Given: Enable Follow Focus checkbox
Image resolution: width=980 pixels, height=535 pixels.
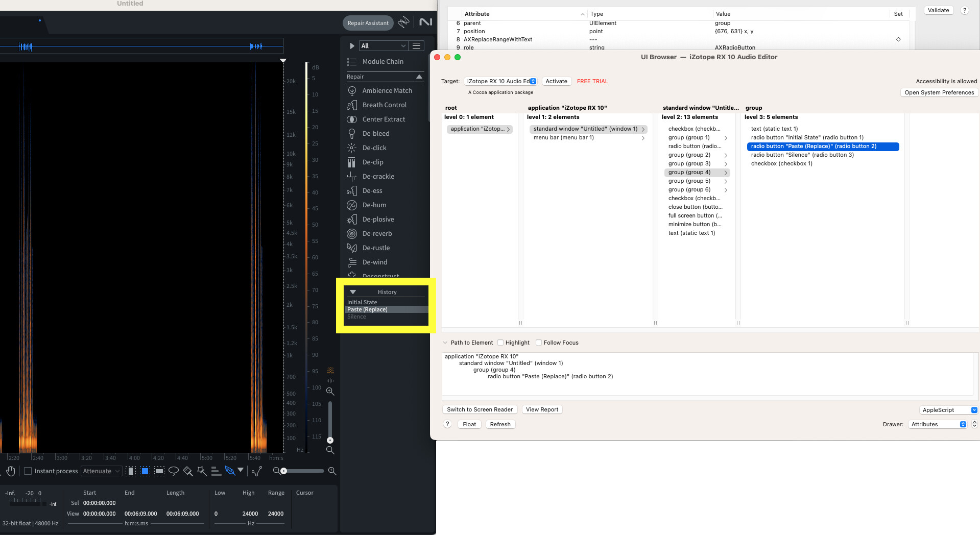Looking at the screenshot, I should [x=539, y=343].
